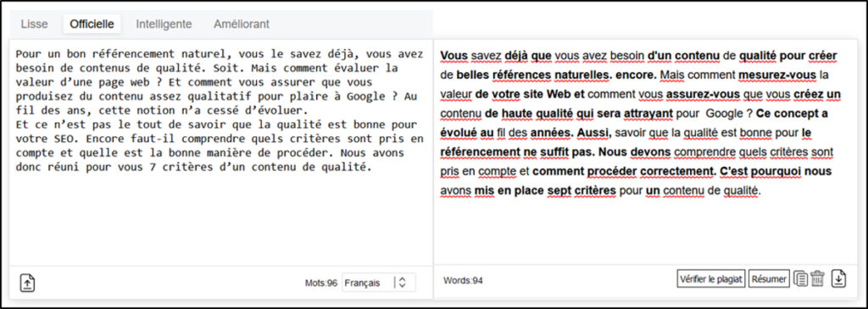The width and height of the screenshot is (868, 309).
Task: Click the paraphrased output text area
Action: (645, 152)
